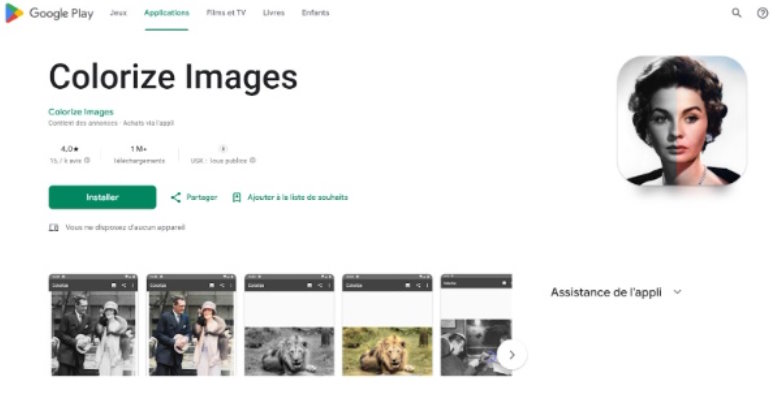
Task: Open the black-and-white lion screenshot
Action: coord(289,325)
